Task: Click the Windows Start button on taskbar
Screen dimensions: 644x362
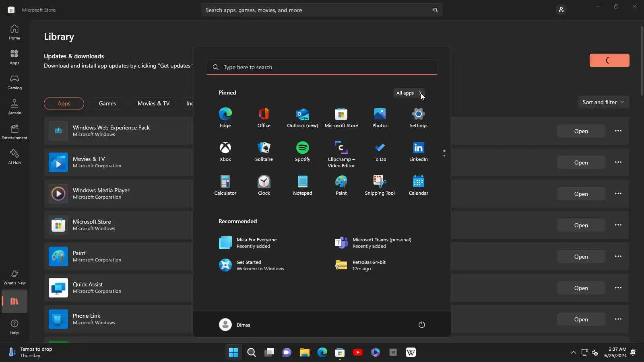Action: 233,352
